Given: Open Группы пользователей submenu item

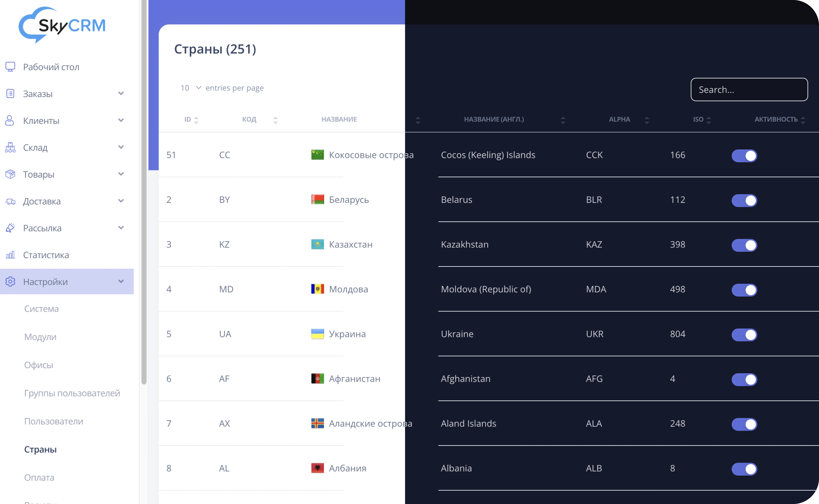Looking at the screenshot, I should click(x=72, y=393).
